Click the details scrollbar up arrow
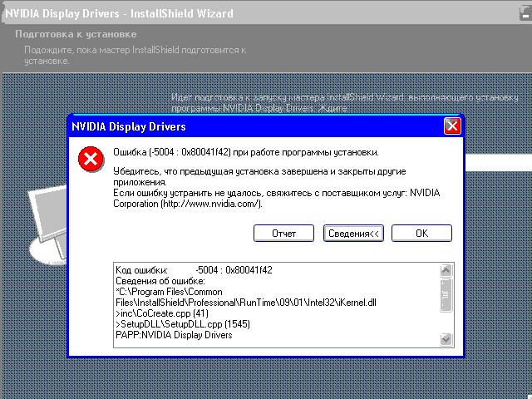Viewport: 532px width, 399px height. [446, 270]
